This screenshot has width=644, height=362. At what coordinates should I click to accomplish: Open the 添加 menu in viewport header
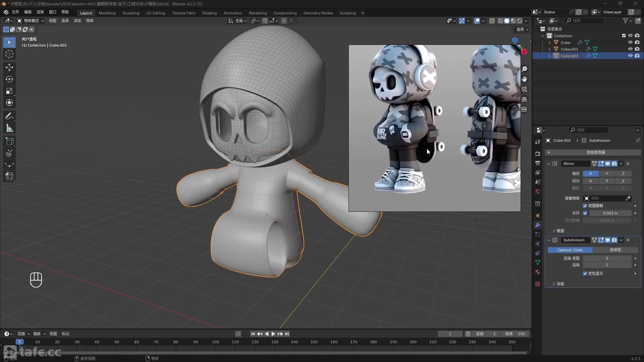[77, 21]
